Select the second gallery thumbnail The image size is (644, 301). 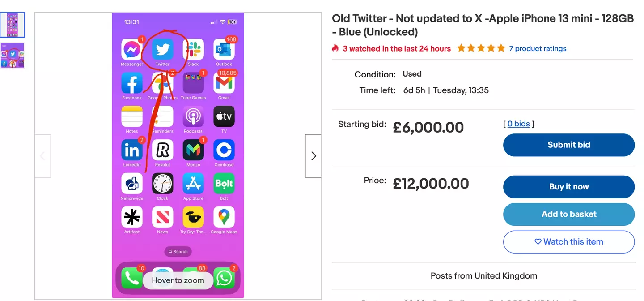(13, 55)
